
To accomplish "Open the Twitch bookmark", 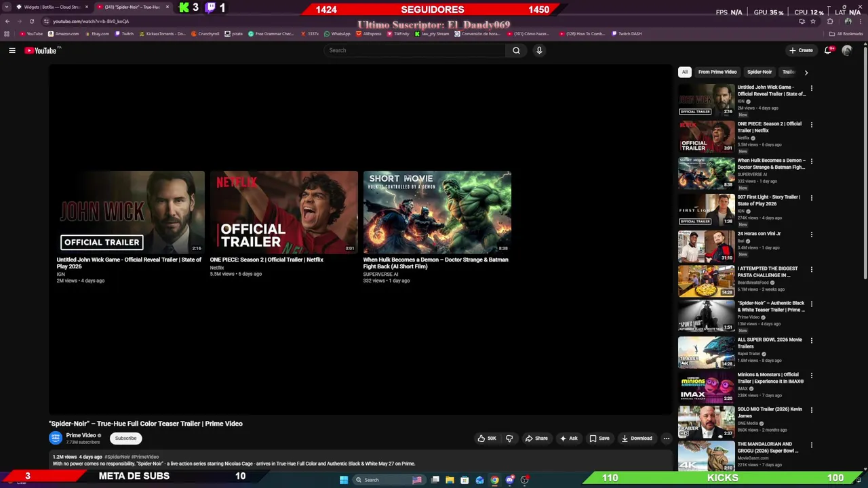I will coord(124,34).
